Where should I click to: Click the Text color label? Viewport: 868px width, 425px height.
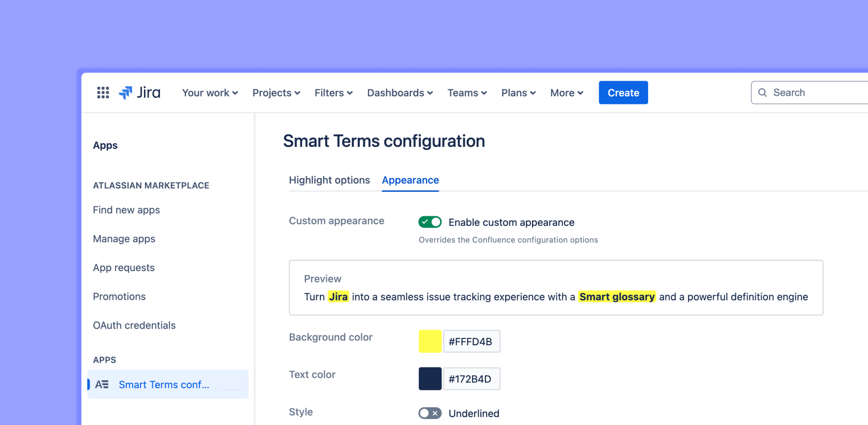point(312,374)
